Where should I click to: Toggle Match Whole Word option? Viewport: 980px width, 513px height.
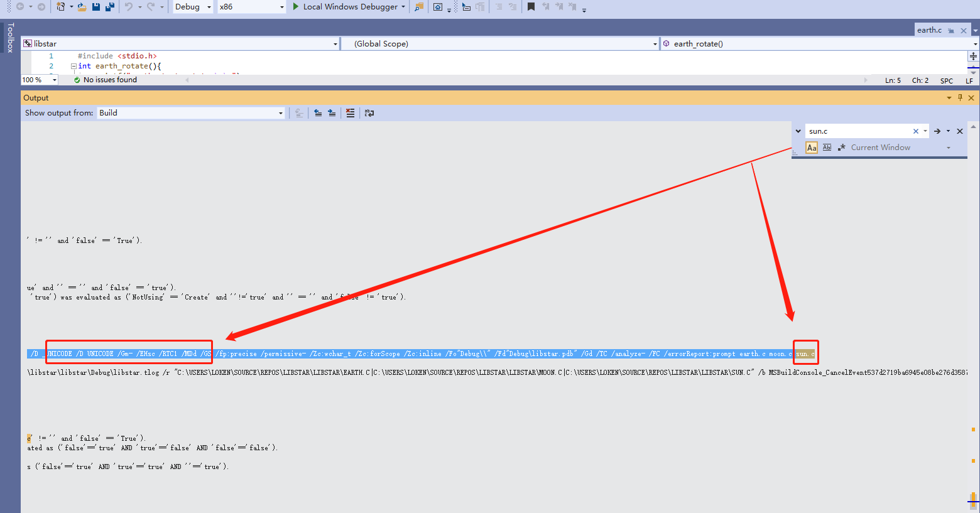click(x=827, y=148)
